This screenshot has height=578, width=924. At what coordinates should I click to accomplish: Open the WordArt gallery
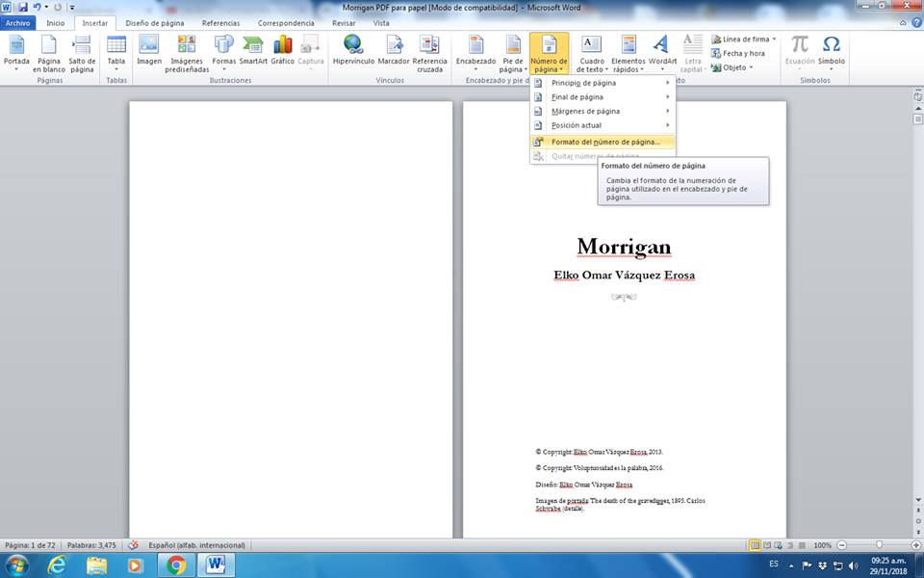[661, 45]
